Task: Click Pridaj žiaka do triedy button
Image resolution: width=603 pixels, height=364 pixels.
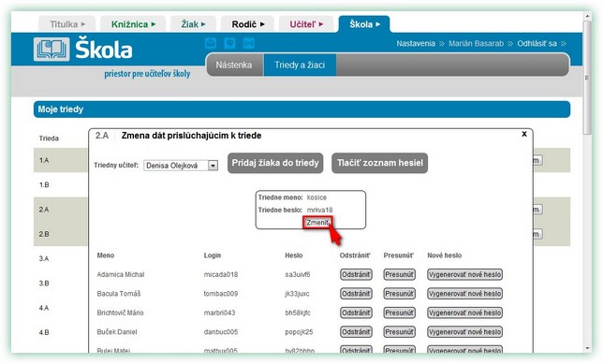Action: pyautogui.click(x=275, y=163)
